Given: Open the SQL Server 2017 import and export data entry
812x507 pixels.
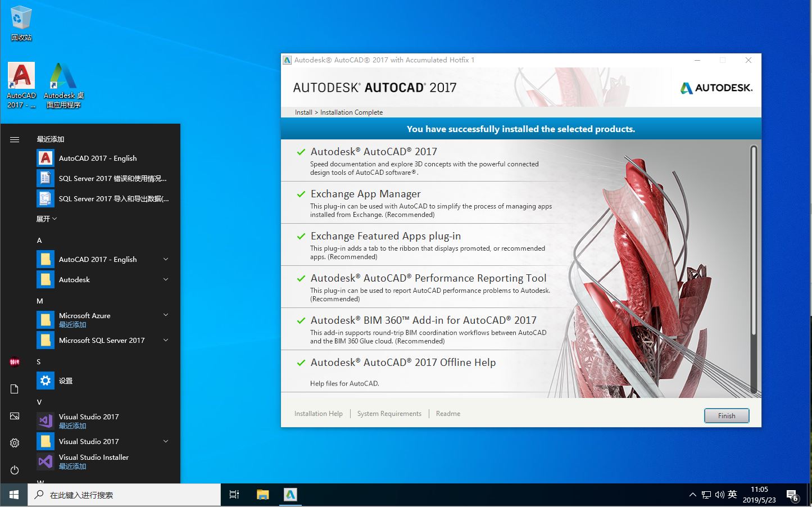Looking at the screenshot, I should (104, 199).
